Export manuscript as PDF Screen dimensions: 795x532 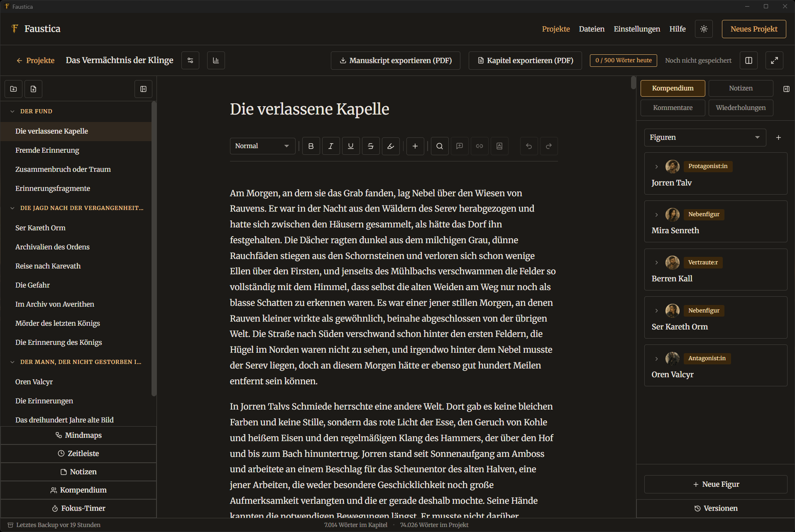click(x=395, y=61)
